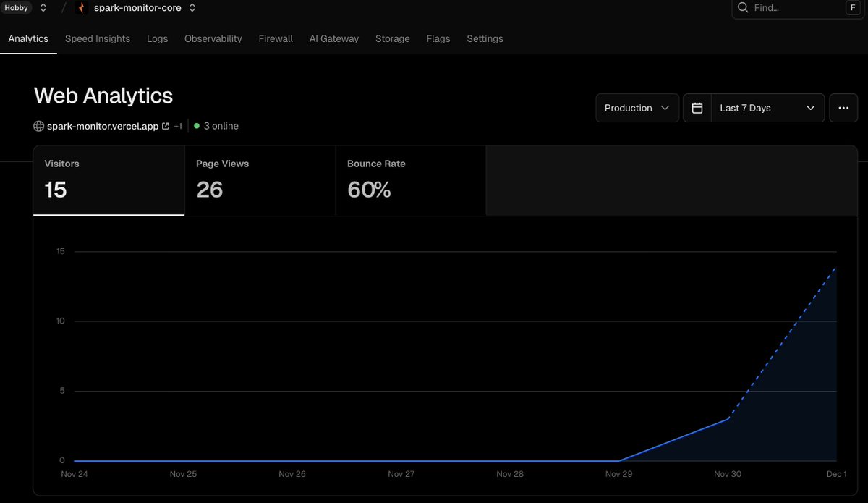Image resolution: width=868 pixels, height=503 pixels.
Task: Click the visitors count 15 value
Action: coord(56,190)
